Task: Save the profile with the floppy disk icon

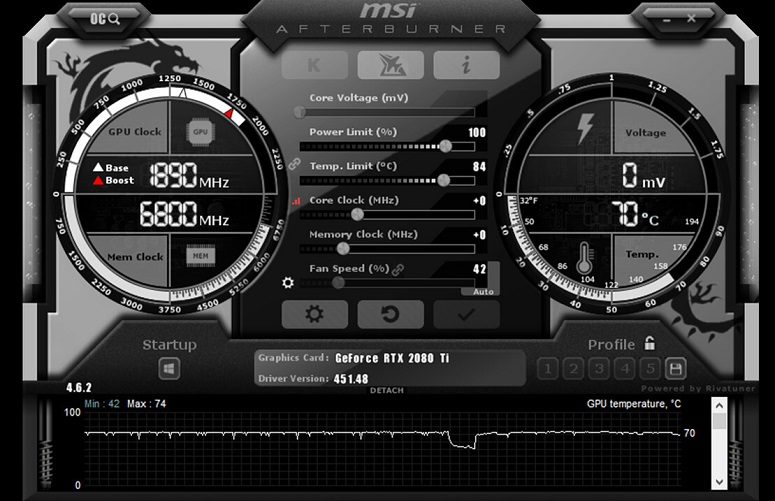Action: pyautogui.click(x=675, y=368)
